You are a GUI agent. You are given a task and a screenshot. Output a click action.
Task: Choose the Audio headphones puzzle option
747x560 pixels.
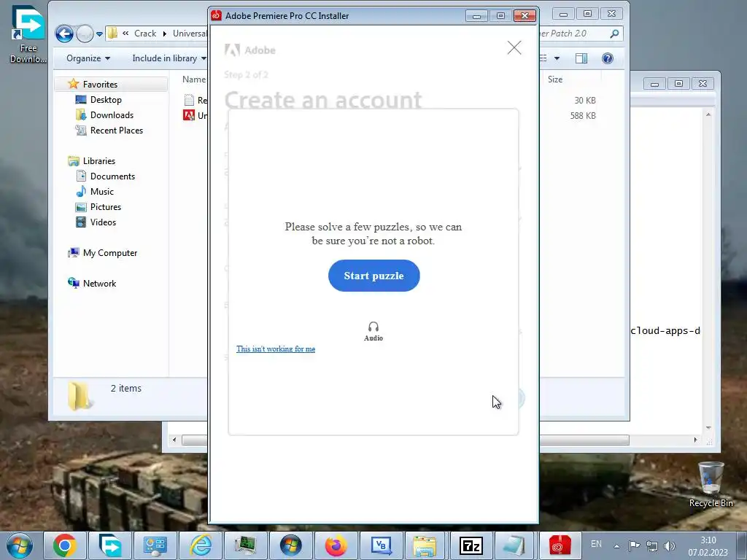tap(373, 331)
